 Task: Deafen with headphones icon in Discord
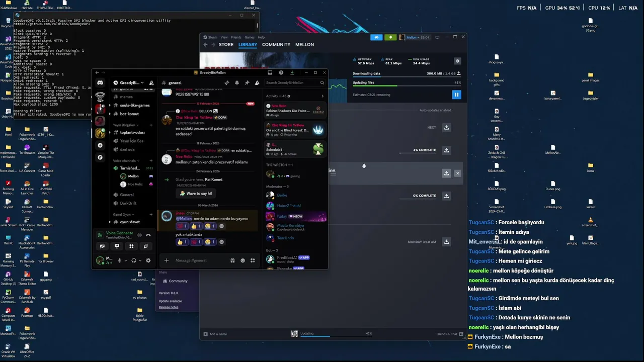point(134,260)
